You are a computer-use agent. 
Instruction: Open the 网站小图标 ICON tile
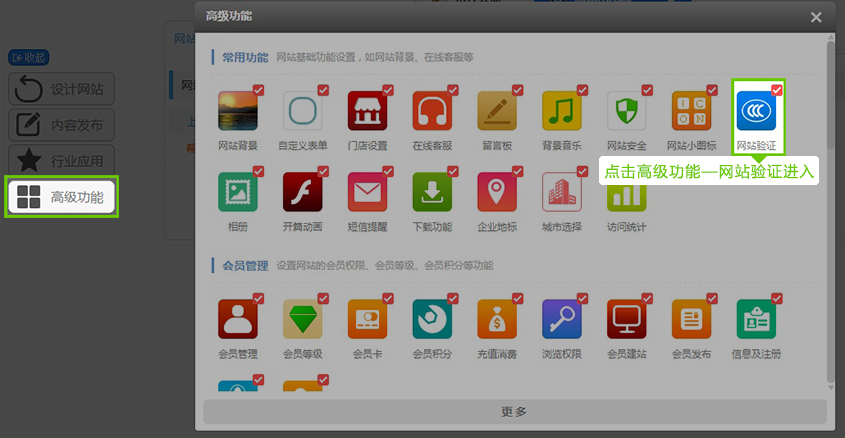coord(691,111)
